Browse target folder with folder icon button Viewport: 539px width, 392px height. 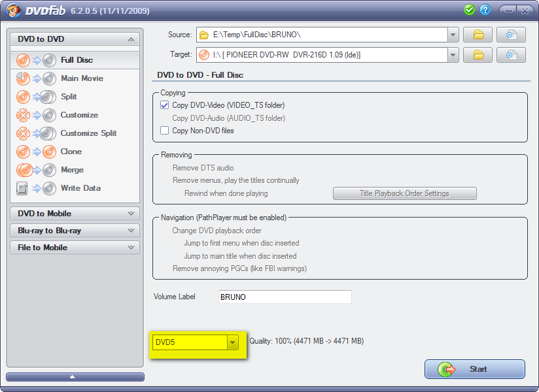tap(478, 55)
